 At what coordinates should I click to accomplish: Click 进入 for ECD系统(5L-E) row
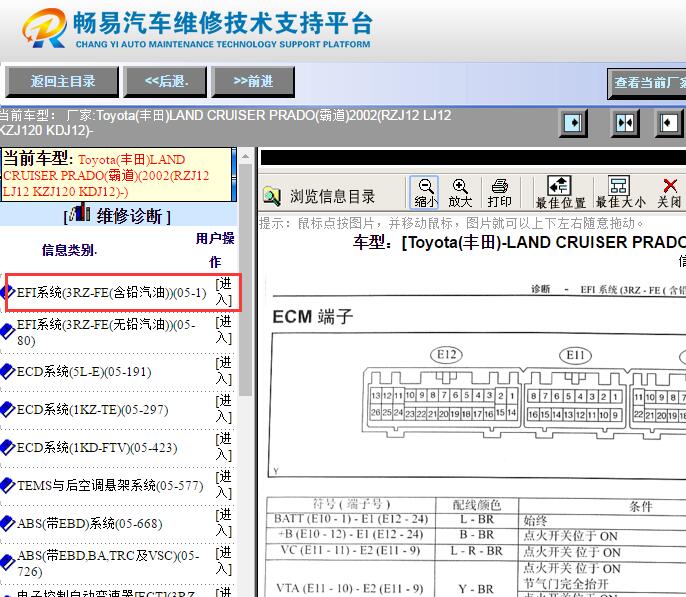coord(224,370)
